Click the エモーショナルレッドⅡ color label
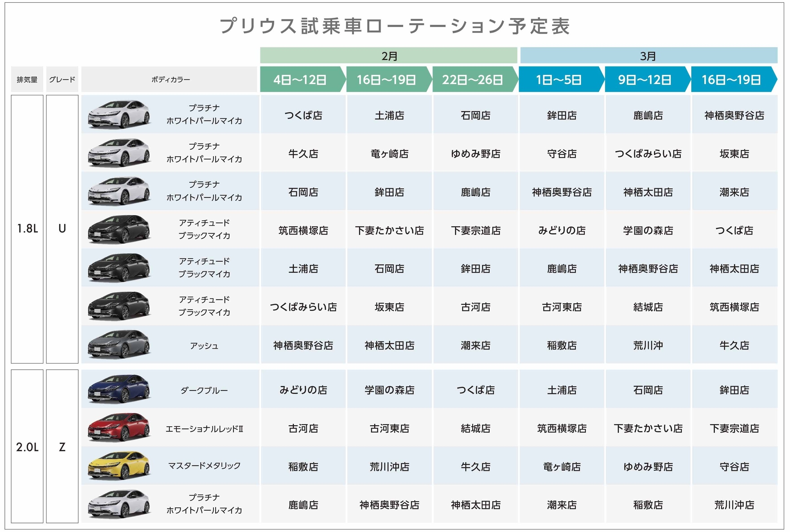790x532 pixels. click(204, 429)
